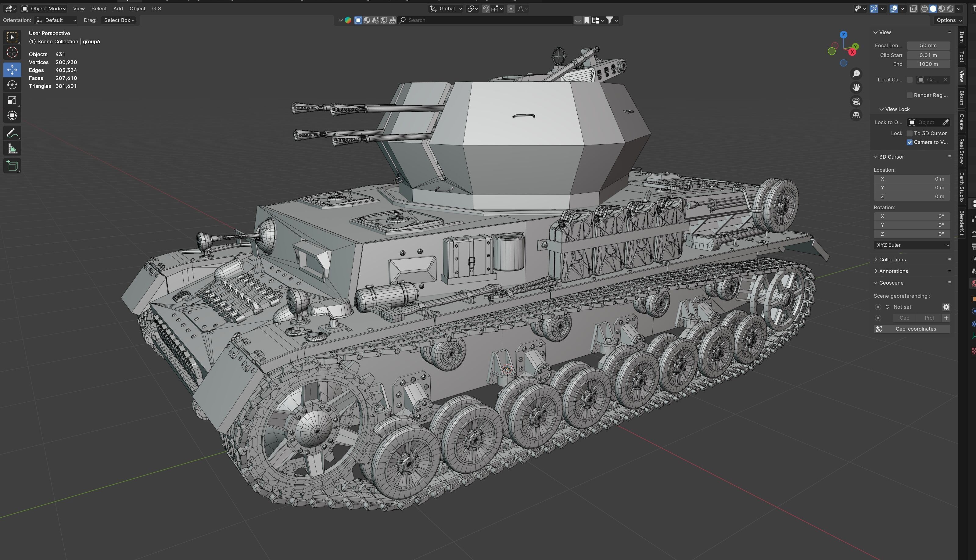976x560 pixels.
Task: Toggle proportional editing in header
Action: click(x=511, y=9)
